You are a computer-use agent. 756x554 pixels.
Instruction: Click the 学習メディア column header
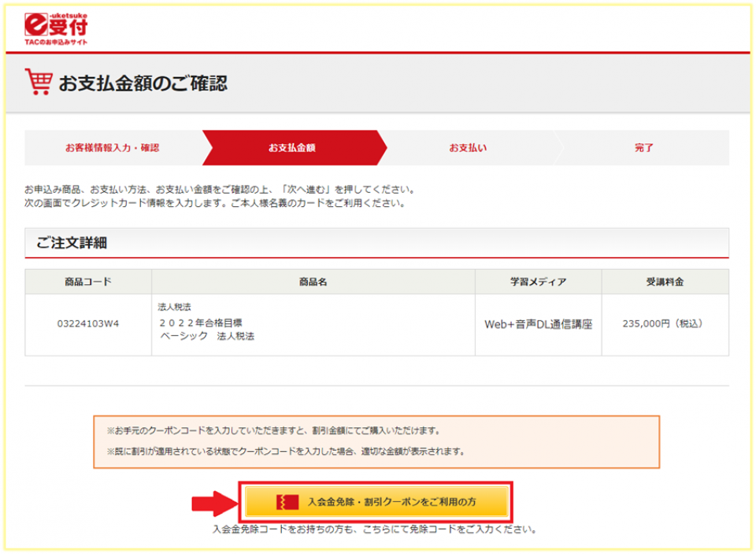538,282
